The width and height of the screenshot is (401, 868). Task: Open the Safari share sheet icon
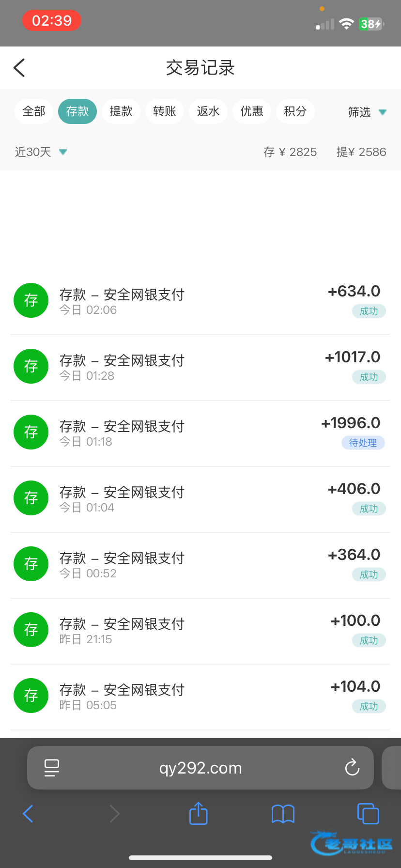198,814
